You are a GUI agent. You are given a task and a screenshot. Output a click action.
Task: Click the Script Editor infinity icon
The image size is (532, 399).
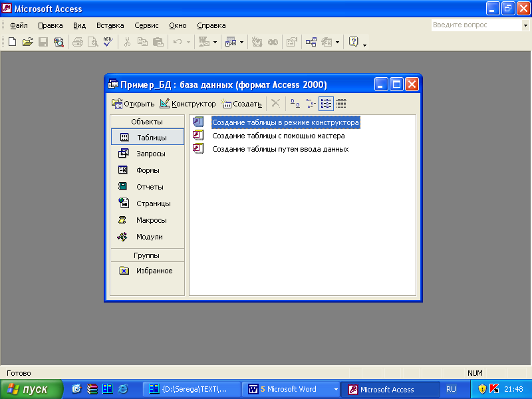pos(273,42)
